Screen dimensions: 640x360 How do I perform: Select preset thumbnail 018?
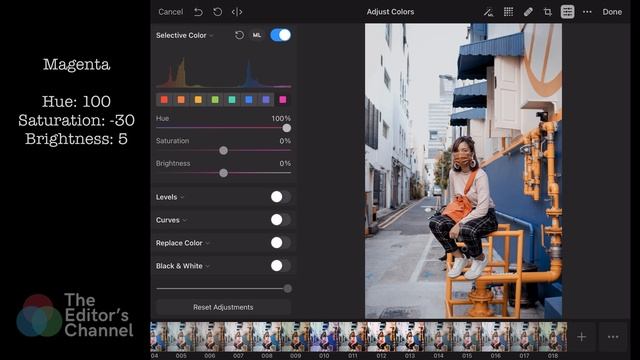(x=553, y=337)
